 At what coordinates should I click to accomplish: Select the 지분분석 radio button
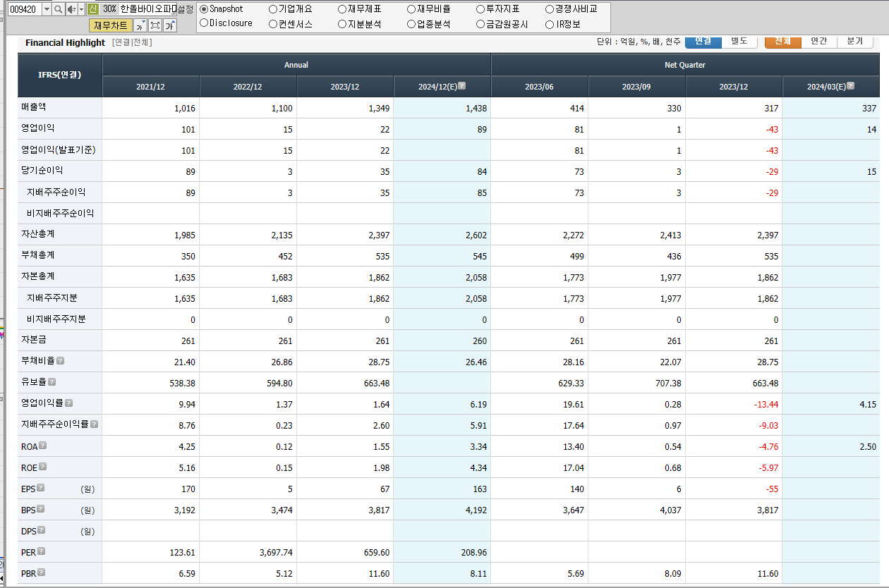(x=342, y=23)
